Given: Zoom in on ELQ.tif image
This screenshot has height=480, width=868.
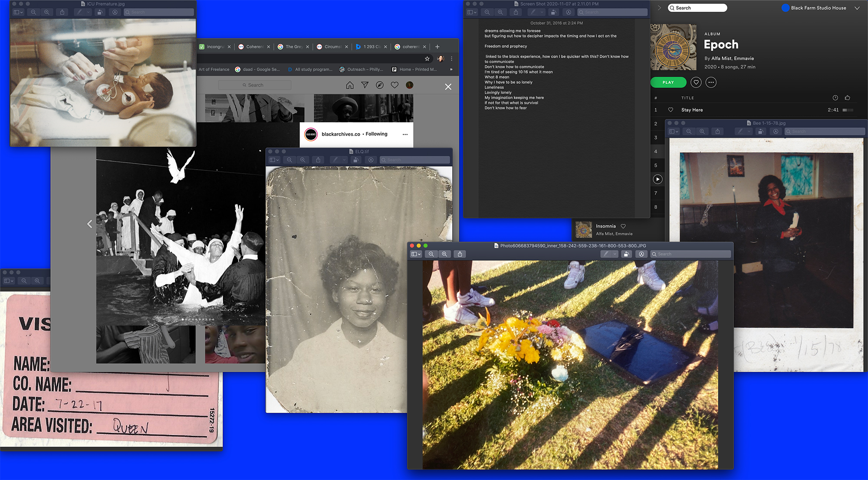Looking at the screenshot, I should (x=302, y=160).
